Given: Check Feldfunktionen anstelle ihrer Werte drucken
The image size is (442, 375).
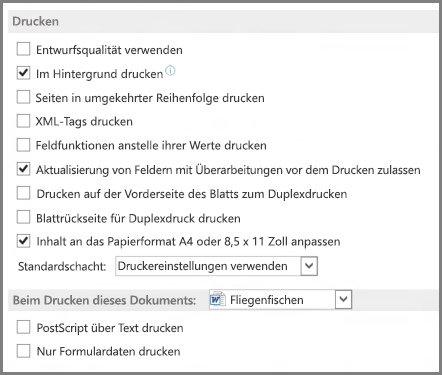Looking at the screenshot, I should point(23,145).
